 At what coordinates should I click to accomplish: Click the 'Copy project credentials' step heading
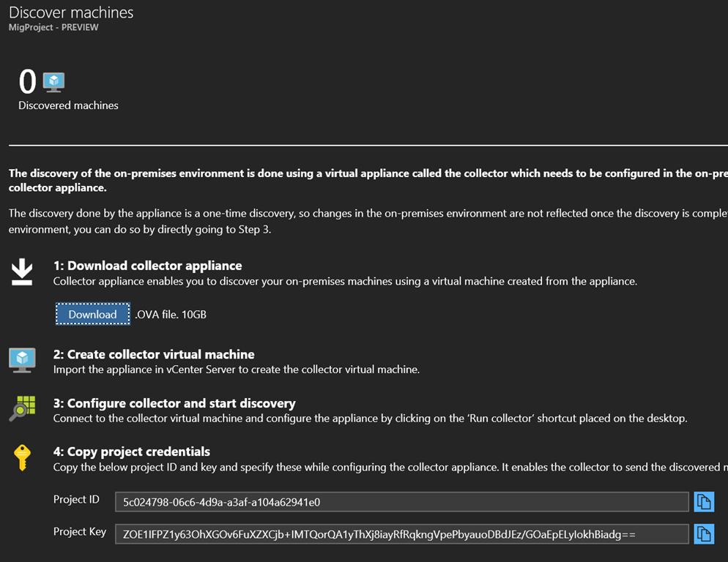(x=132, y=452)
